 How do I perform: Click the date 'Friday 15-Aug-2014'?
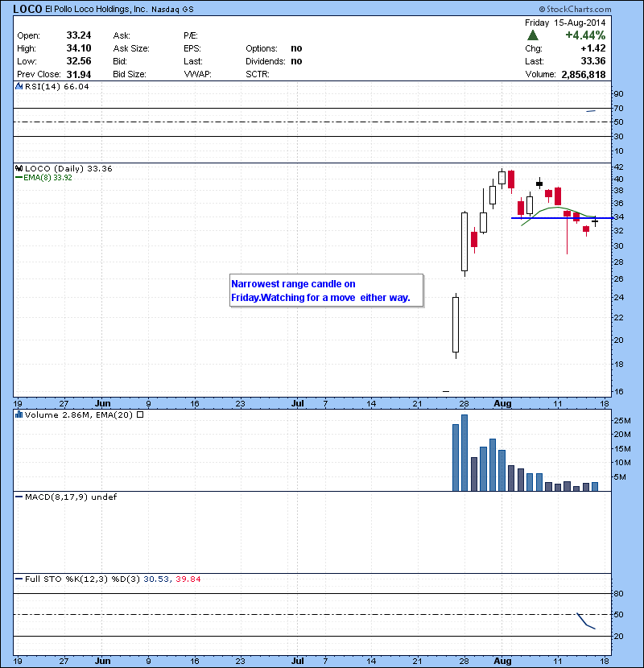pyautogui.click(x=565, y=23)
